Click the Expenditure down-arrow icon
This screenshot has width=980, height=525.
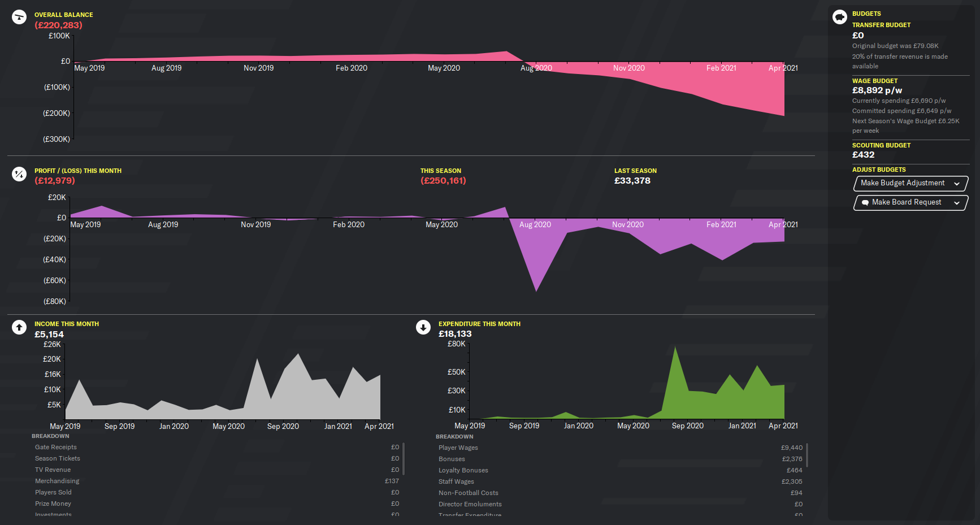[423, 327]
